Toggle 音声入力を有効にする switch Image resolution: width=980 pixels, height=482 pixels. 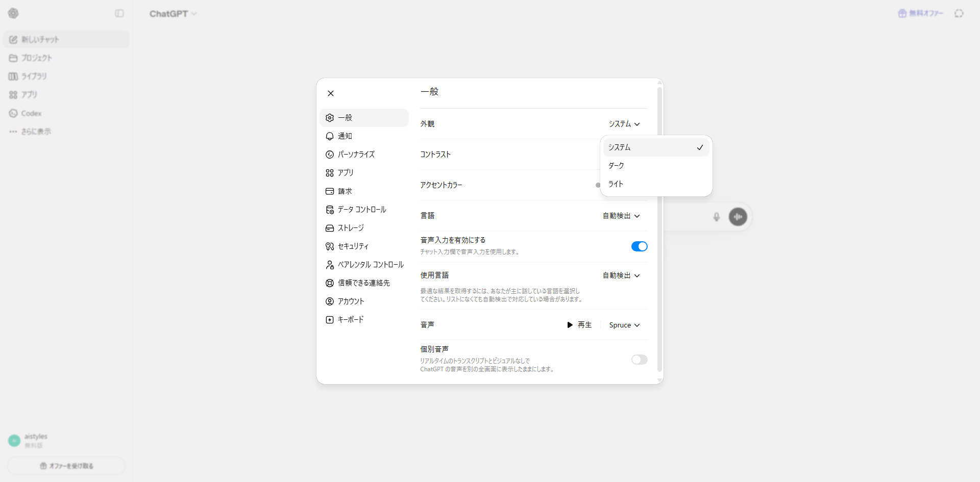click(x=640, y=246)
